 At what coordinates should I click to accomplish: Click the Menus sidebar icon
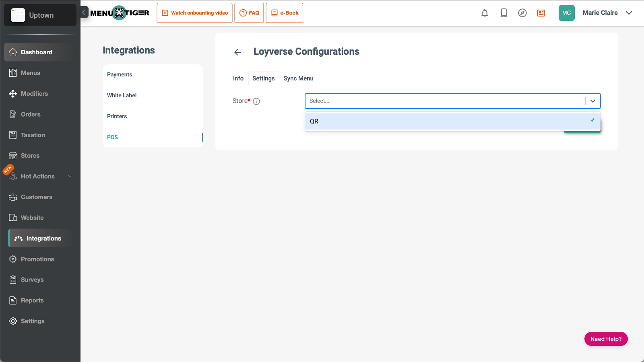[x=13, y=73]
